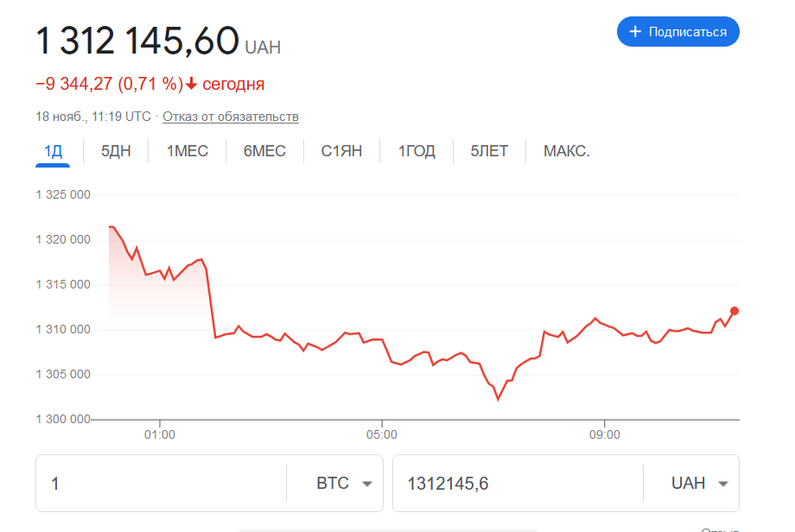Image resolution: width=795 pixels, height=532 pixels.
Task: Click the Подписаться button
Action: [677, 32]
